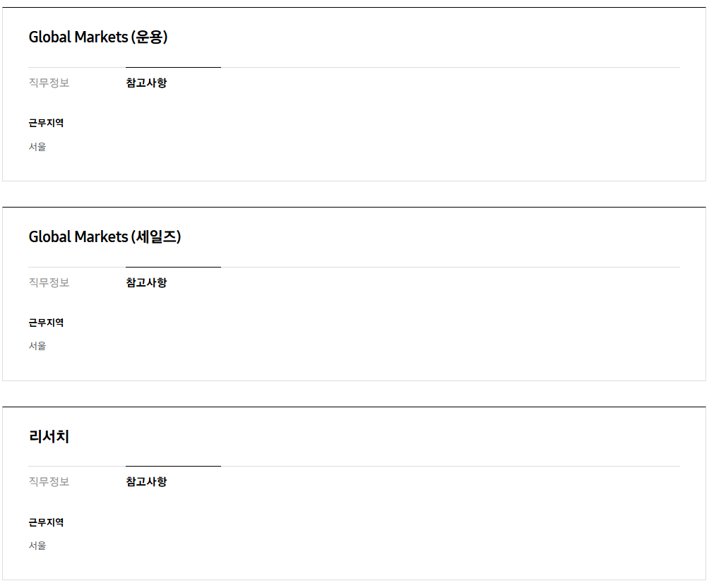Image resolution: width=709 pixels, height=588 pixels.
Task: Click the active tab underline in 리서치 card
Action: (173, 466)
